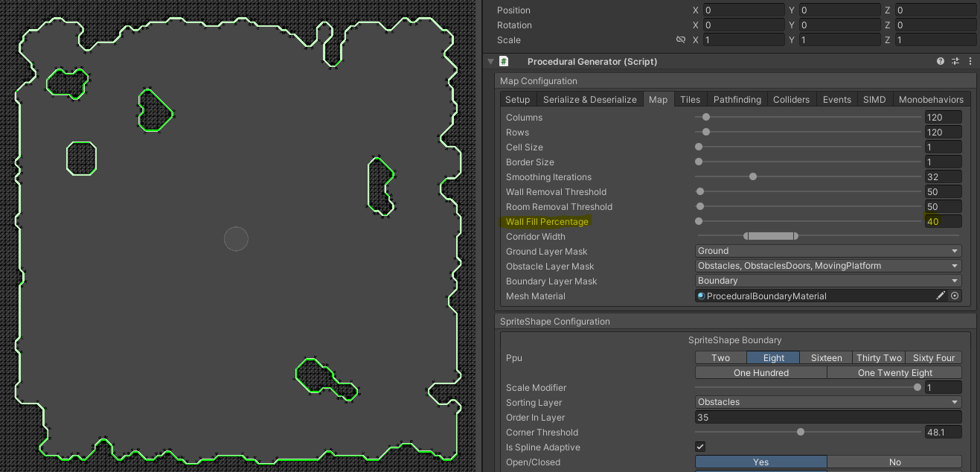Select No for Open/Closed setting
The width and height of the screenshot is (980, 472).
click(895, 462)
